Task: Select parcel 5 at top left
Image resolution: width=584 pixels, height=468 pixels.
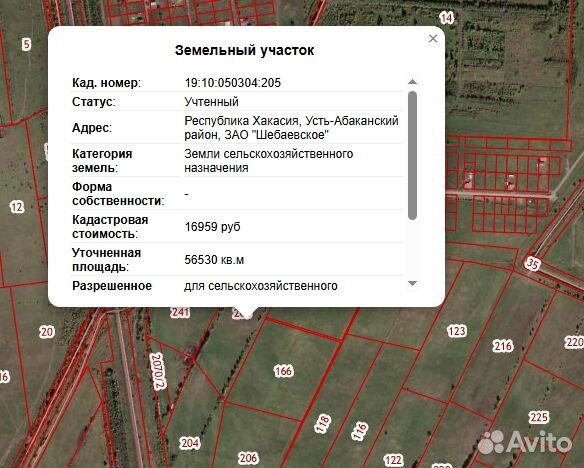Action: 26,44
